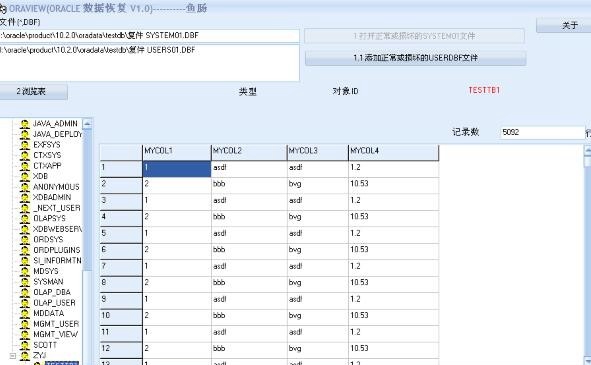
Task: Click the data grid scrollbar up arrow
Action: tap(588, 150)
